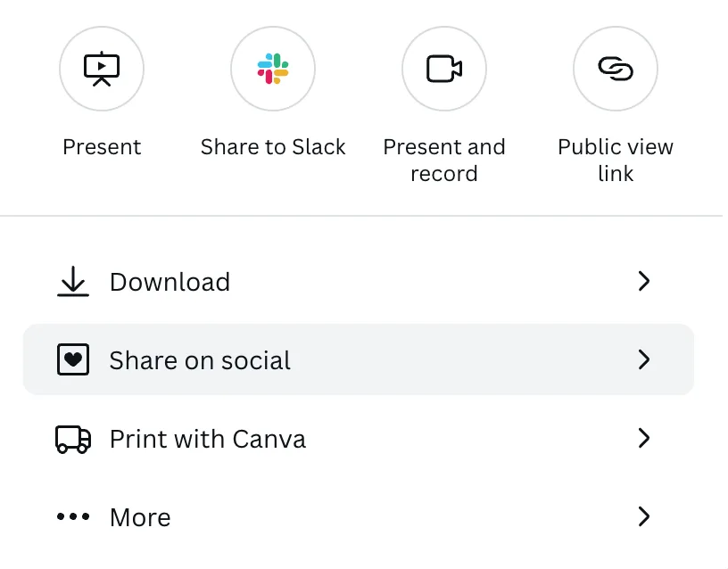
Task: Click the Present text label
Action: [102, 147]
